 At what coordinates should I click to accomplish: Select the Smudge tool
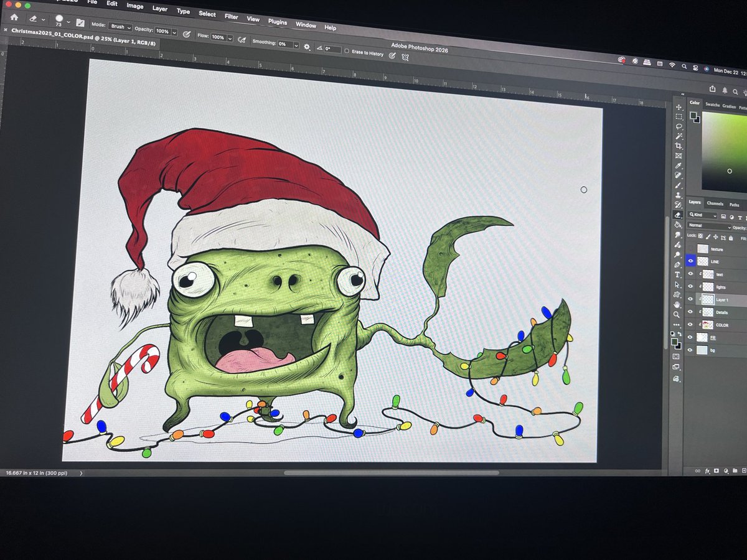[x=678, y=235]
